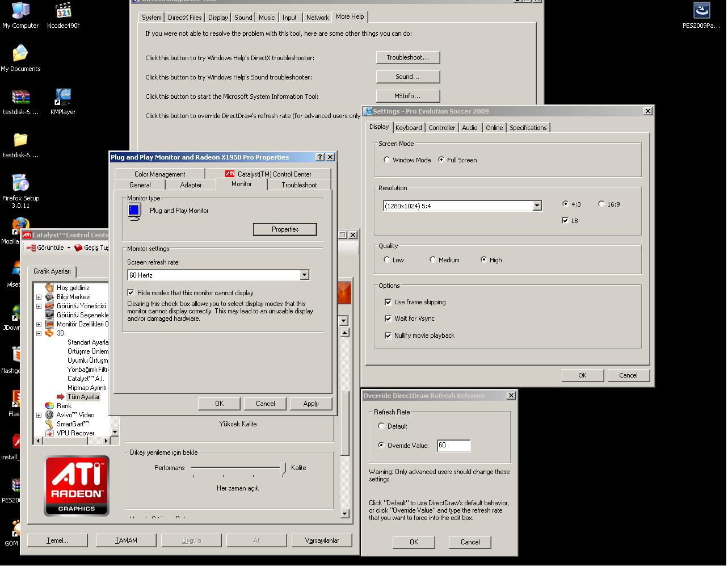
Task: Select Hoş geldiniz hand icon in tree
Action: (x=49, y=288)
